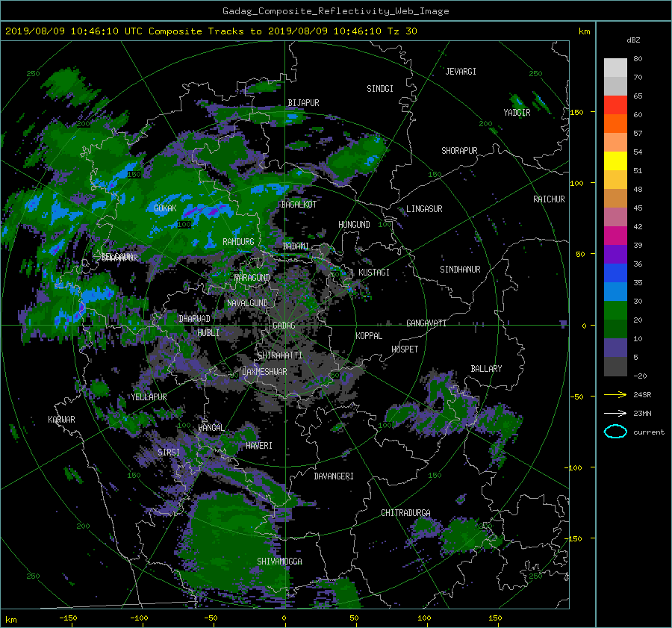
Task: Click the HAVERI city label
Action: pos(259,446)
